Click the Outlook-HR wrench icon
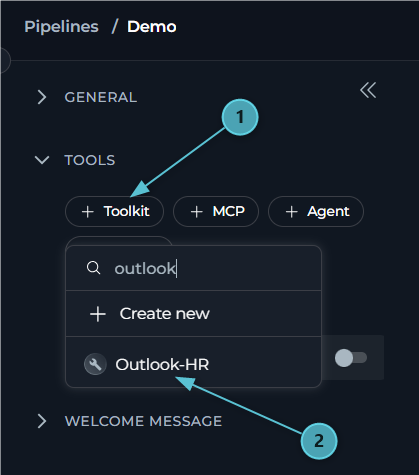419x475 pixels. click(95, 364)
